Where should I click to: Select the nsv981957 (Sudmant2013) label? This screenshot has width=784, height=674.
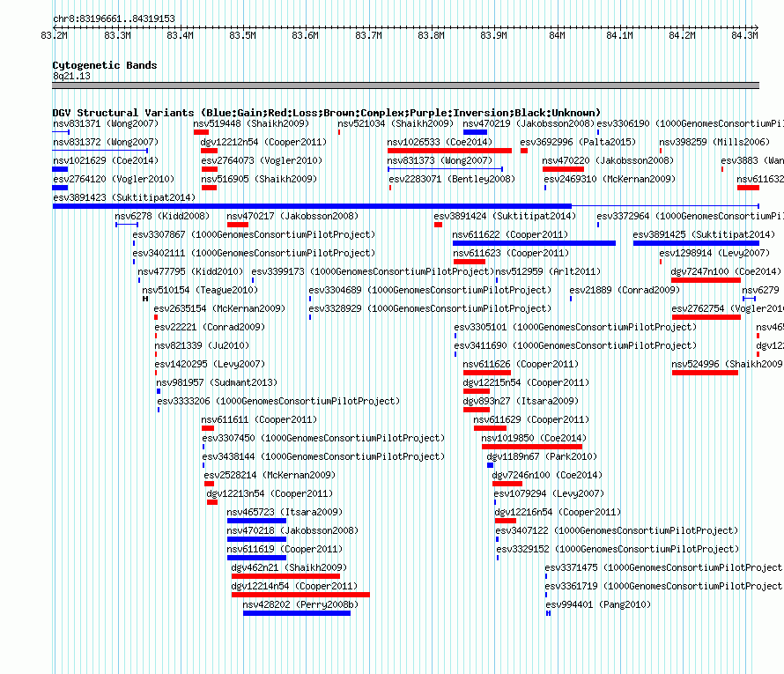tap(217, 382)
